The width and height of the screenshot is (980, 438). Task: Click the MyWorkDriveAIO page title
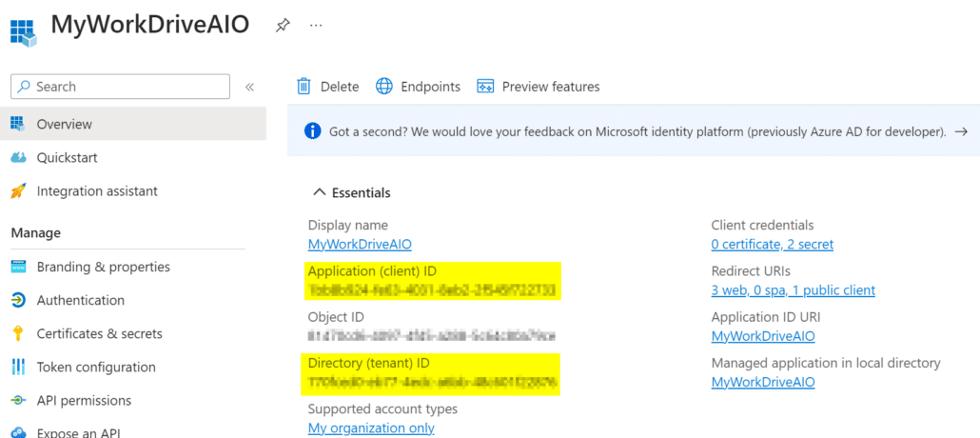point(150,25)
